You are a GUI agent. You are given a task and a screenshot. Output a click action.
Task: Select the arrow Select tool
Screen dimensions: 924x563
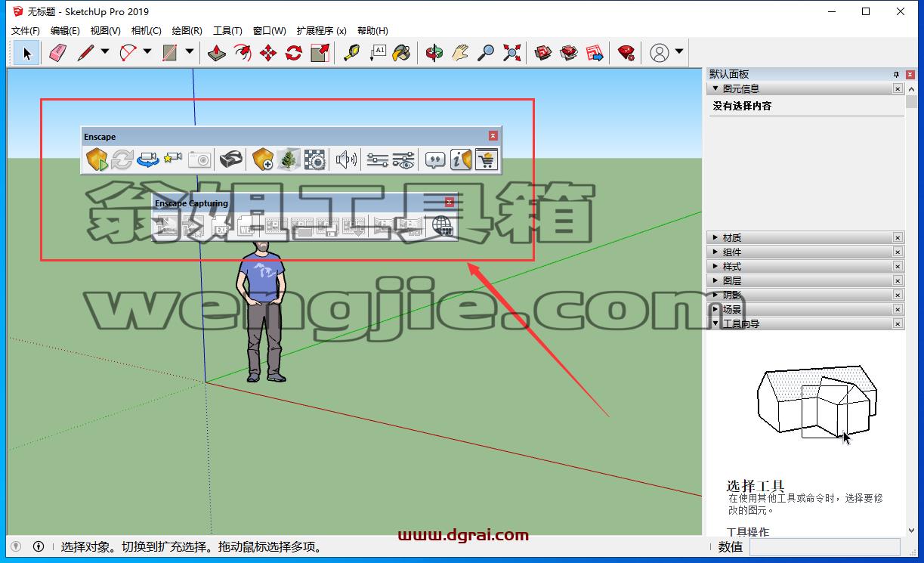click(27, 53)
